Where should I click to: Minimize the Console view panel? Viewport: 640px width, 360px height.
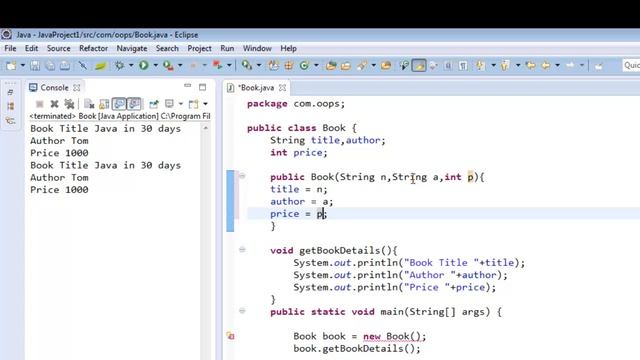tap(188, 86)
